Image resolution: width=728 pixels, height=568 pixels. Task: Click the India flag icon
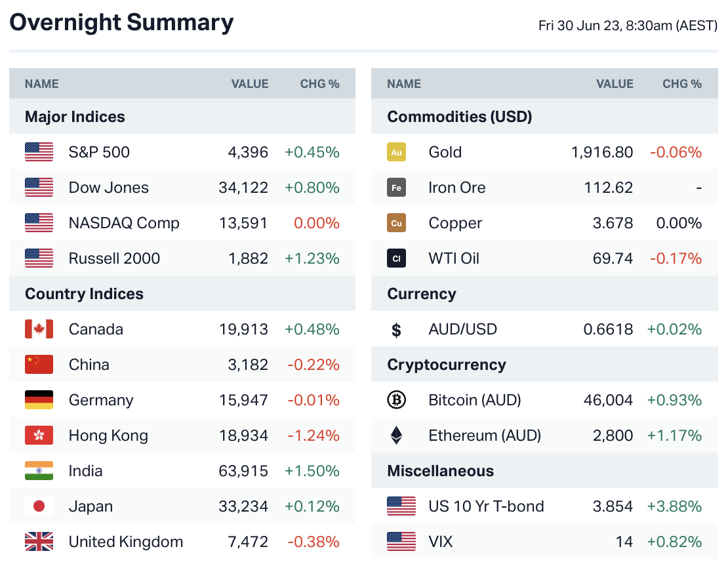pyautogui.click(x=39, y=471)
